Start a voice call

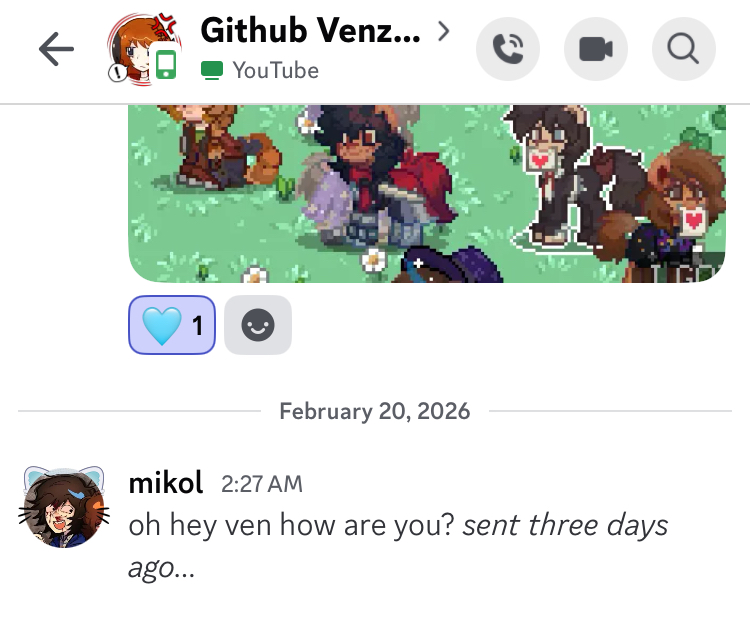[x=508, y=48]
